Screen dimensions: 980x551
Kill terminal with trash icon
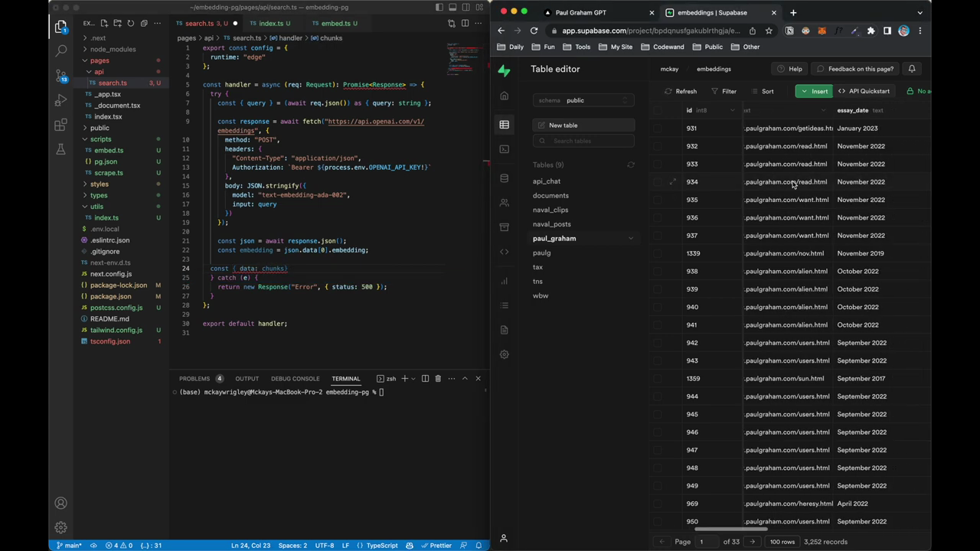(x=438, y=379)
